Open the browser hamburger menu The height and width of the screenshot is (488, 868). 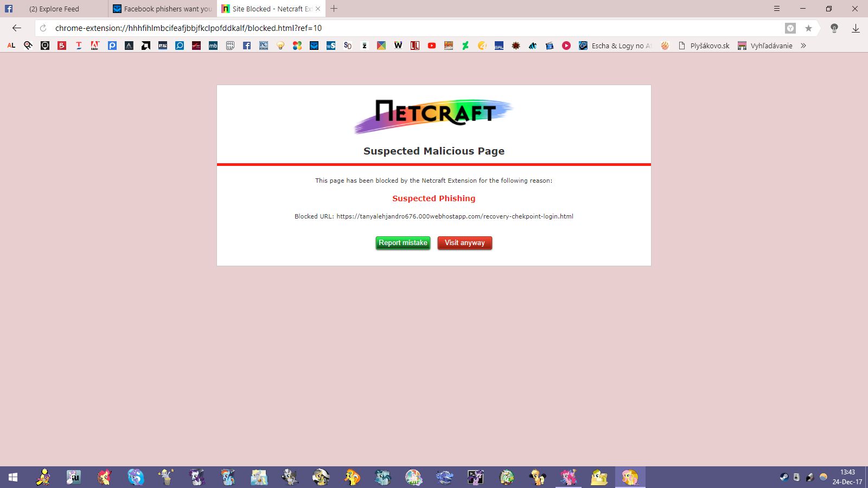point(777,9)
